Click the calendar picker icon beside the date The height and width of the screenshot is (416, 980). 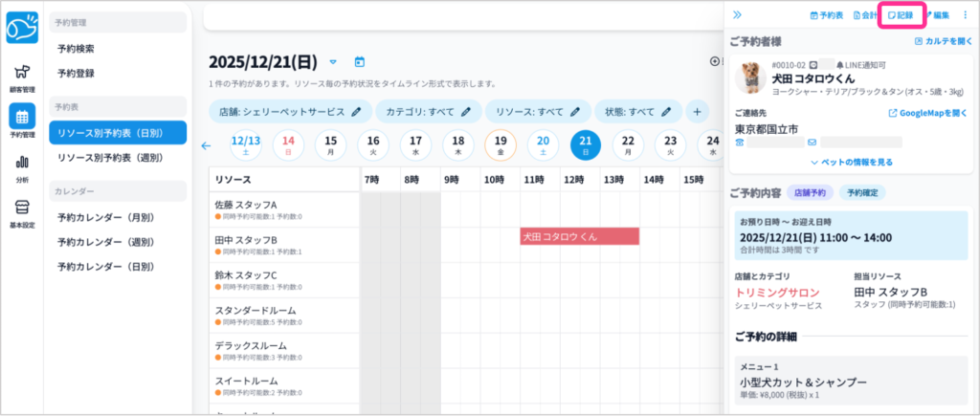(360, 62)
